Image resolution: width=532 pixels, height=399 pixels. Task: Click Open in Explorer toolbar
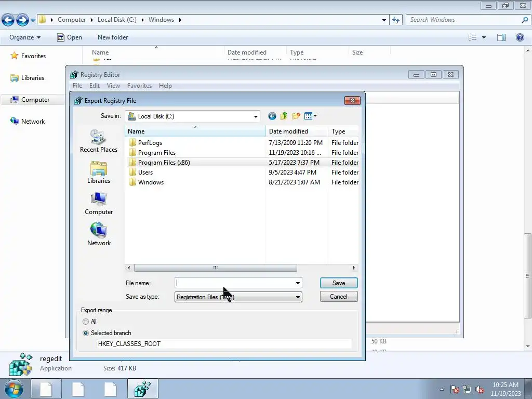click(70, 37)
